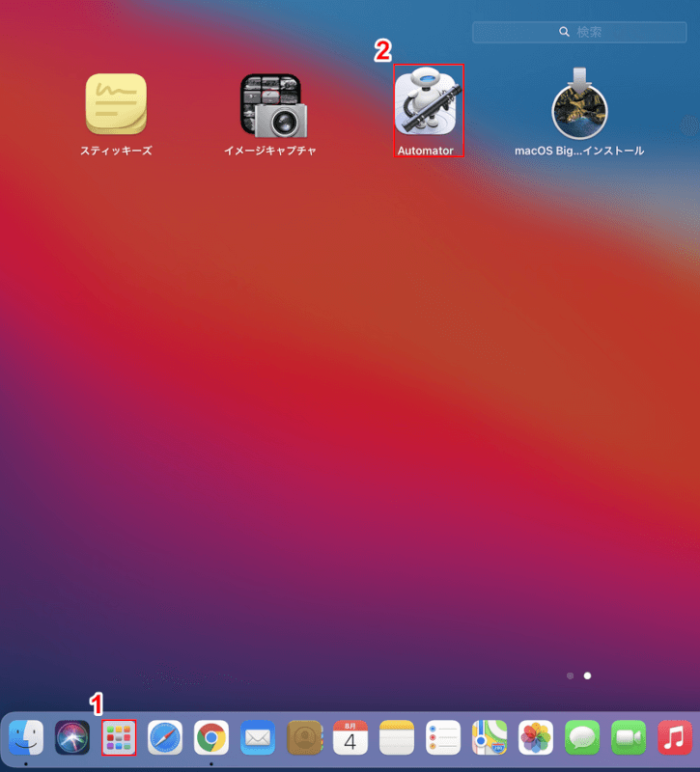Open Finder from the Dock

[26, 737]
